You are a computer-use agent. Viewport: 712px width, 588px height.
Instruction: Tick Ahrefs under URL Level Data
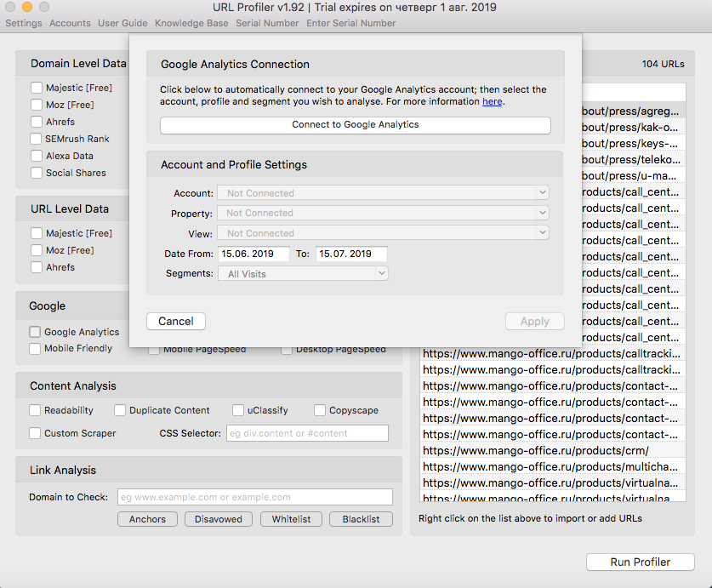point(37,267)
